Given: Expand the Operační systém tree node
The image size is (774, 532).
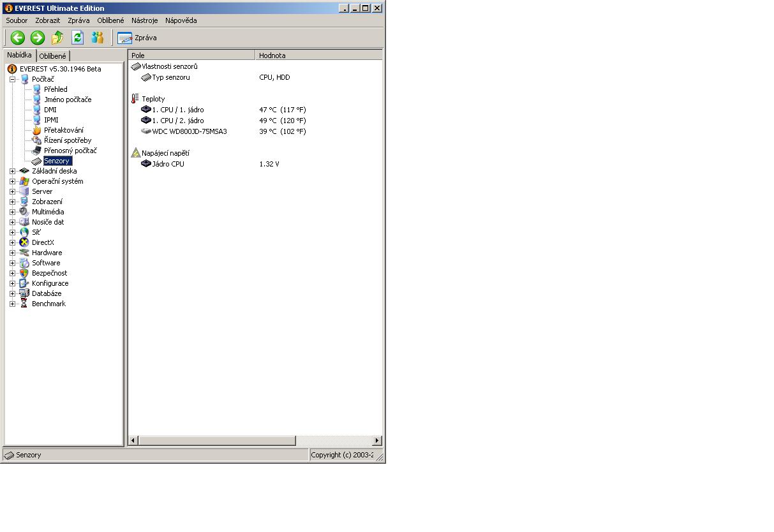Looking at the screenshot, I should click(12, 181).
